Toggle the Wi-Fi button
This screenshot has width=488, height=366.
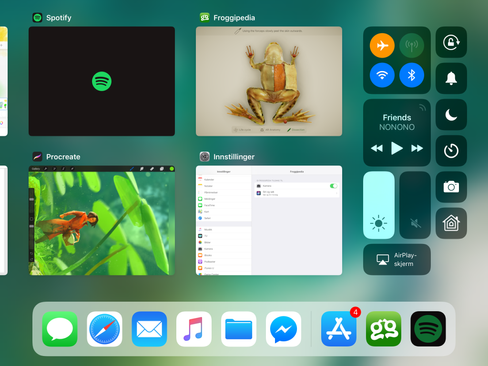tap(382, 75)
